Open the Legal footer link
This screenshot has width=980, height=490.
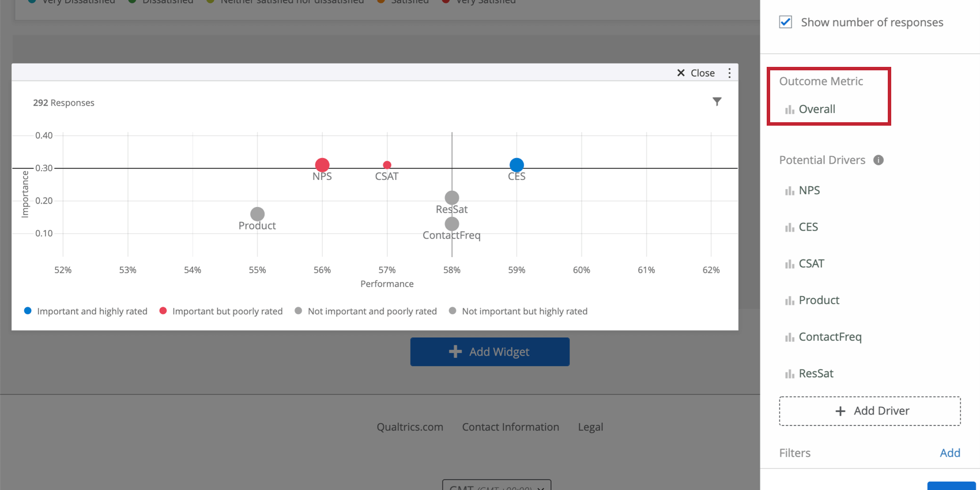[x=591, y=427]
